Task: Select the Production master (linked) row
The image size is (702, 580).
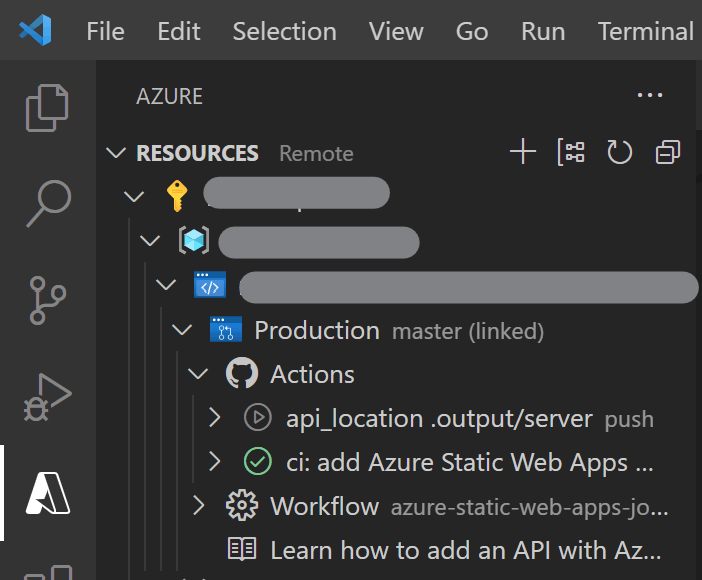Action: tap(398, 330)
